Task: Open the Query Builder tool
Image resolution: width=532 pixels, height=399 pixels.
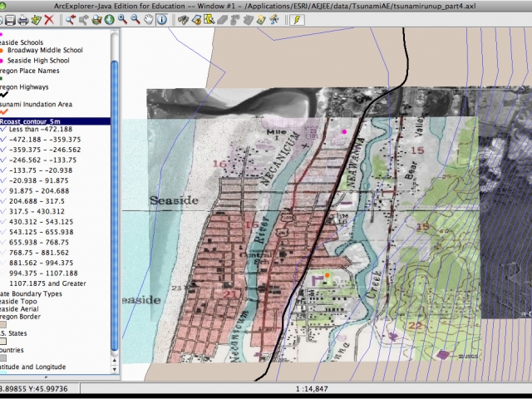Action: pyautogui.click(x=196, y=20)
